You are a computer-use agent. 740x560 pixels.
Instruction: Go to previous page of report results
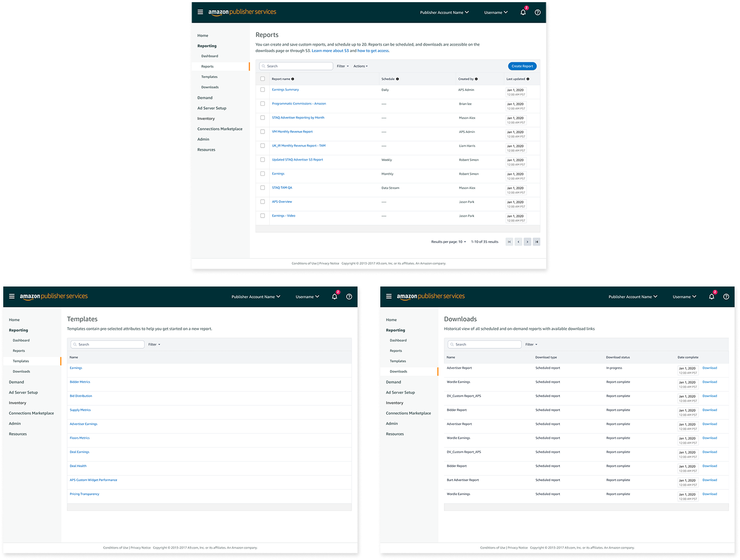pos(518,242)
